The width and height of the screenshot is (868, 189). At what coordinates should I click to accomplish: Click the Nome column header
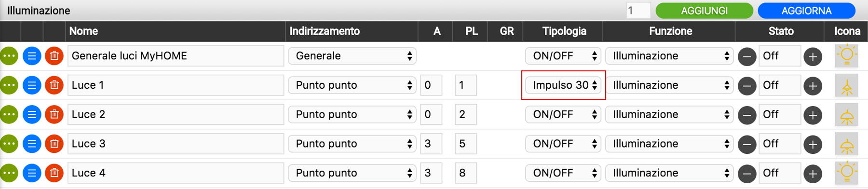[83, 31]
